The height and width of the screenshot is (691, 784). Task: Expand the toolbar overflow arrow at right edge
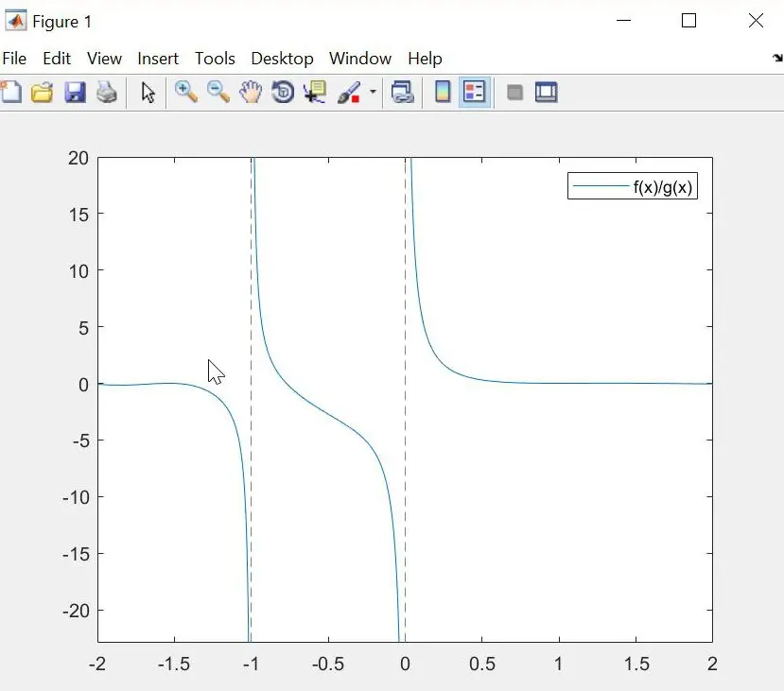(776, 59)
